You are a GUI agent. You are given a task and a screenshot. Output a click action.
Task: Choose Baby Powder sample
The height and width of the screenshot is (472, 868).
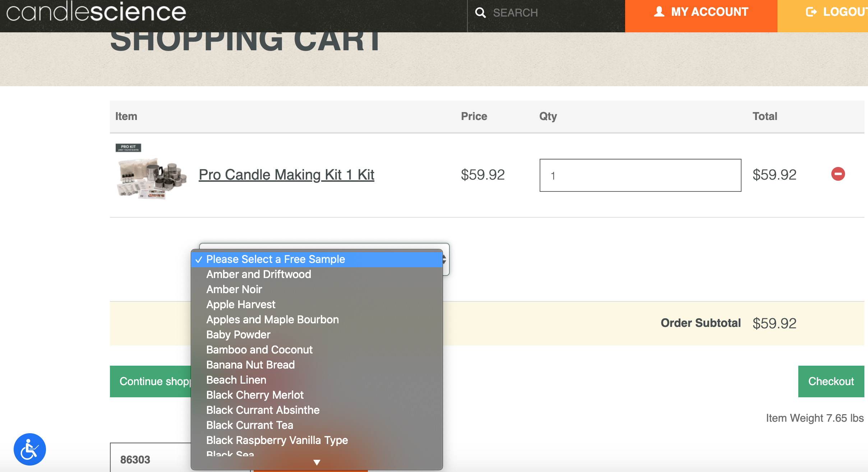coord(317,335)
